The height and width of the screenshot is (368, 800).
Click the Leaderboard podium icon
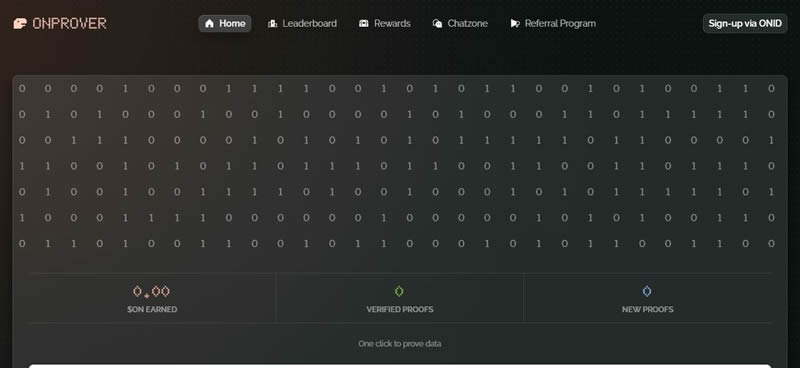coord(272,23)
